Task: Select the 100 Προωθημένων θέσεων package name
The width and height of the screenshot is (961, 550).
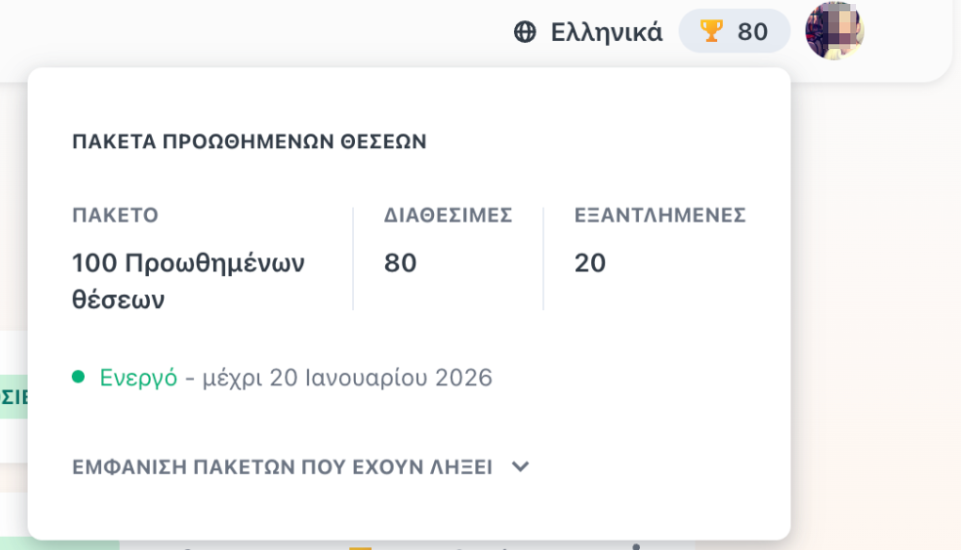Action: (188, 281)
